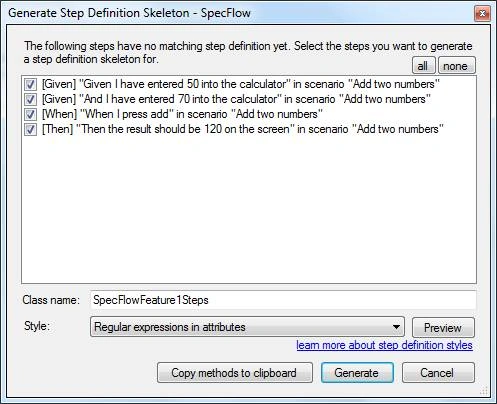497x404 pixels.
Task: Select the 'Then the result should be 120' row text
Action: pos(243,129)
